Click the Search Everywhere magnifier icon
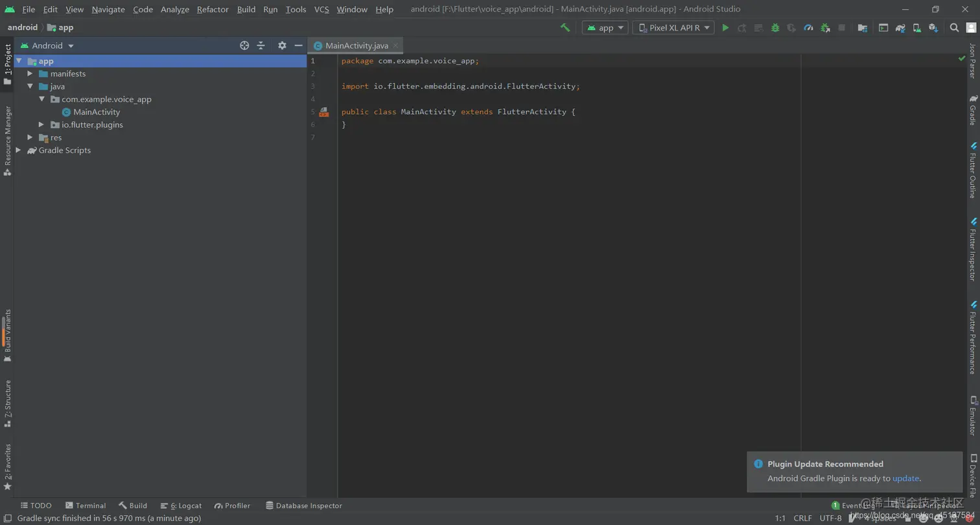The image size is (980, 525). point(954,27)
